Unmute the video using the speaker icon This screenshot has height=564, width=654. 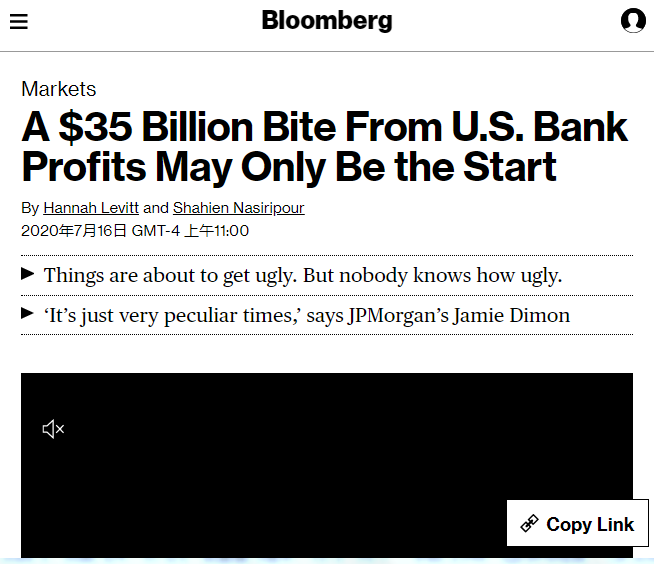point(53,429)
